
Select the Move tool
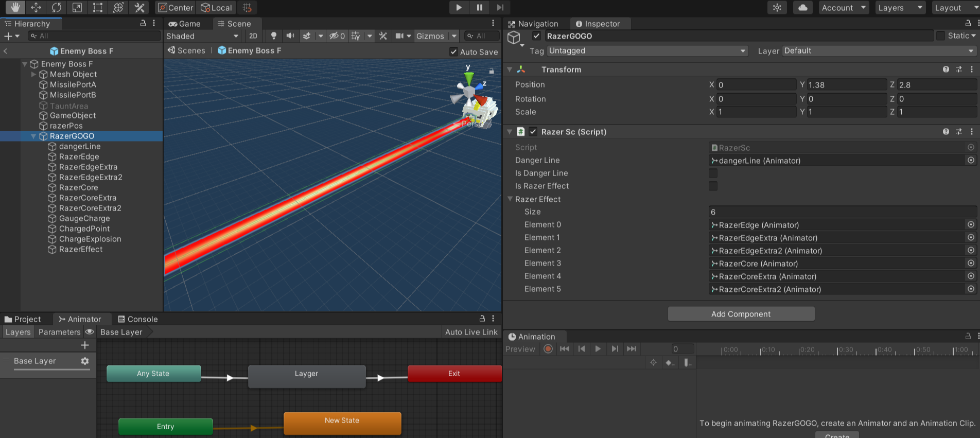tap(36, 7)
